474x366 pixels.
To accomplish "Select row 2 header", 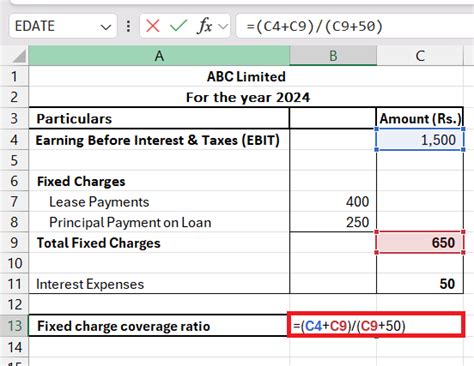I will pos(14,97).
